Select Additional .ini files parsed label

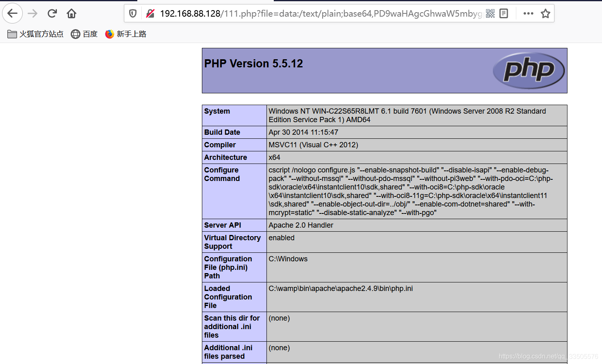228,352
